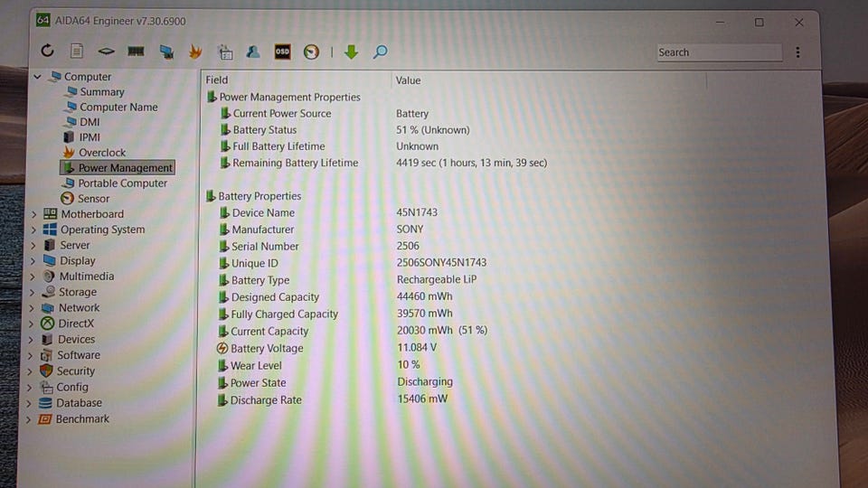Expand the Database tree node
Image resolution: width=868 pixels, height=488 pixels.
coord(28,403)
